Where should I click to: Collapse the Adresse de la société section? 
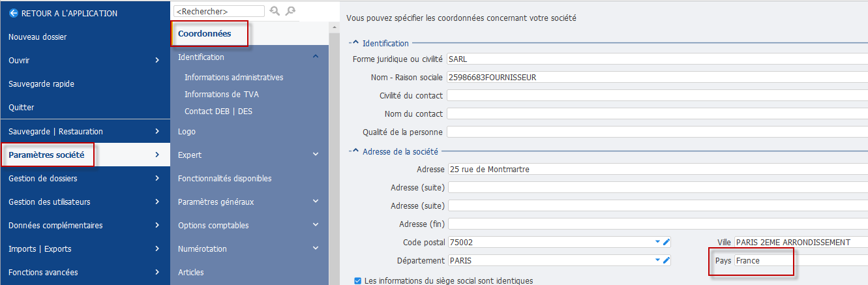[x=355, y=151]
